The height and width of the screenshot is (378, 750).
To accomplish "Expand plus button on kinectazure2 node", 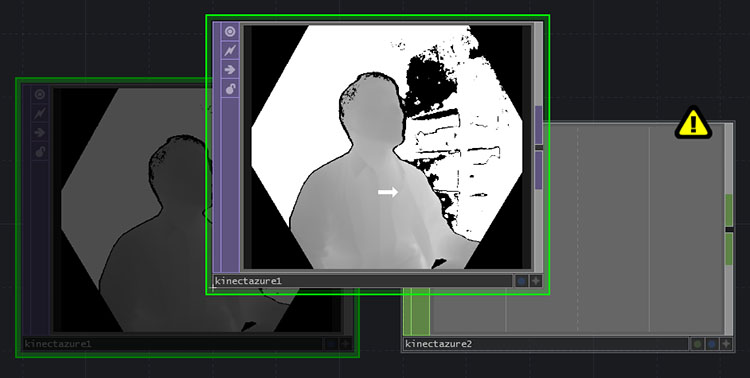I will pyautogui.click(x=727, y=344).
